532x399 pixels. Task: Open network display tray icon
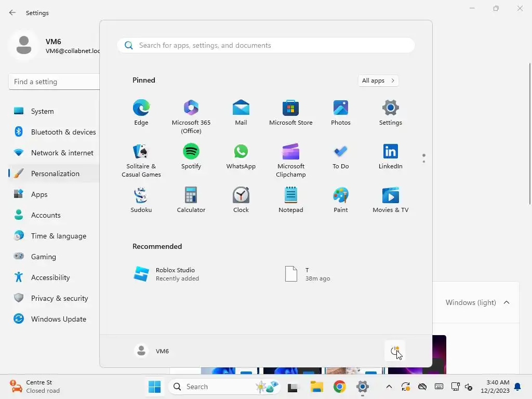coord(455,387)
